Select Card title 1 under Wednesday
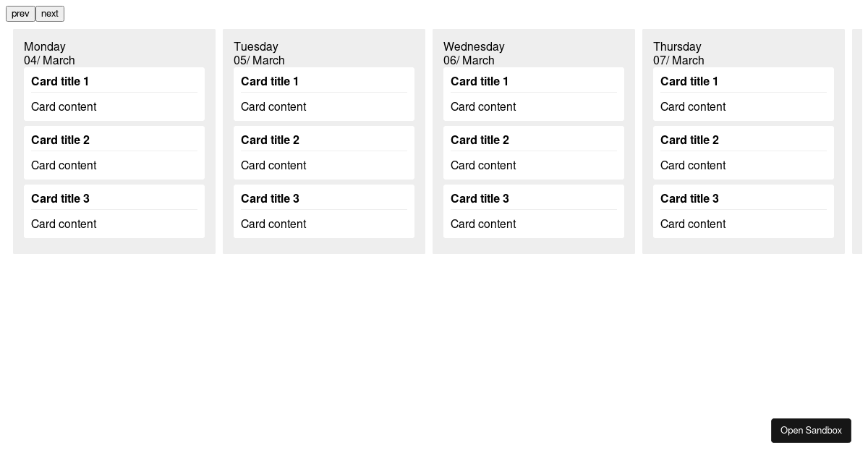This screenshot has width=868, height=456. pos(480,81)
